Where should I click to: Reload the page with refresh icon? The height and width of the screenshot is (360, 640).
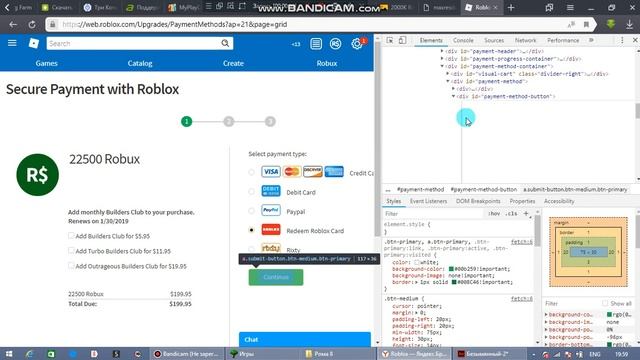point(32,24)
